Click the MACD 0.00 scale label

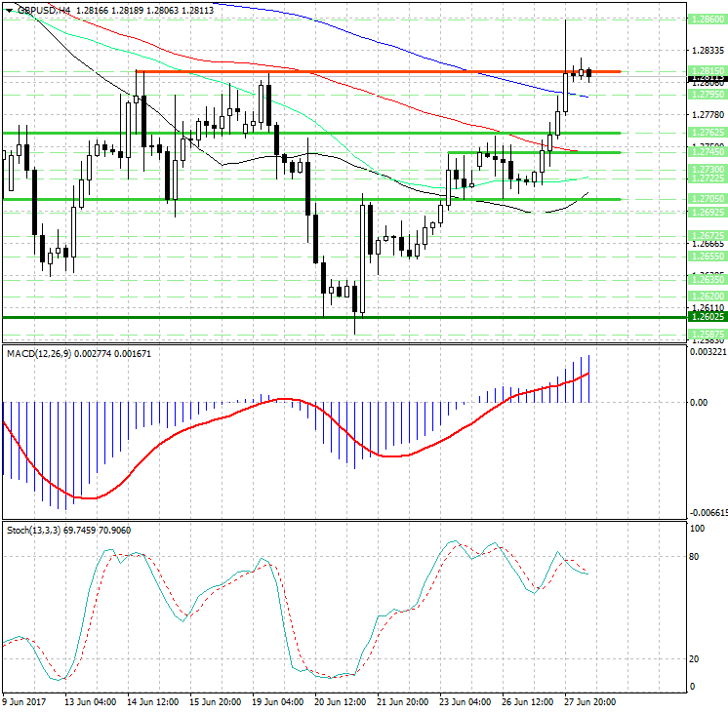pyautogui.click(x=698, y=402)
